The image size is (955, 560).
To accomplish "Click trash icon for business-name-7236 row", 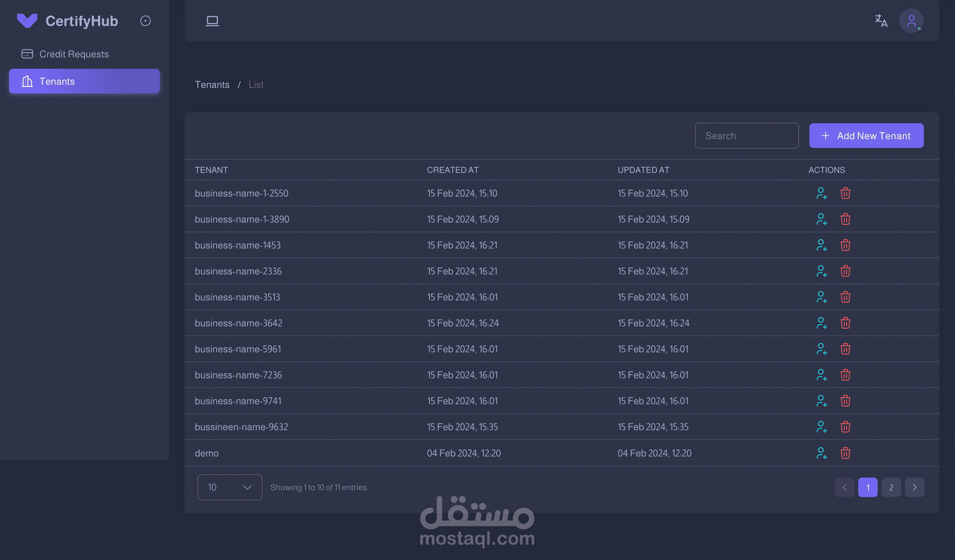I will click(845, 375).
